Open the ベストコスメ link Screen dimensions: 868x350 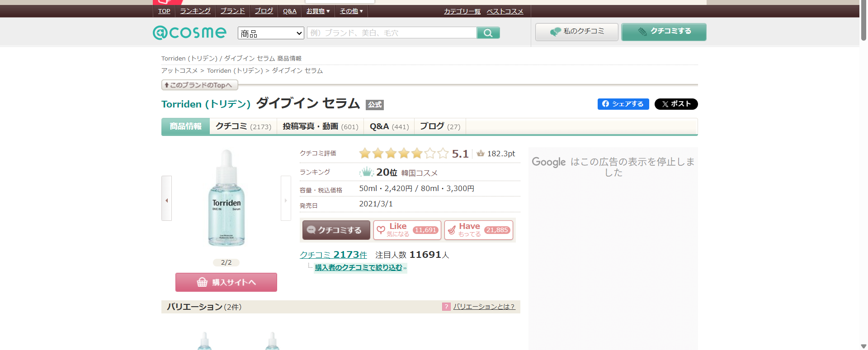tap(505, 11)
